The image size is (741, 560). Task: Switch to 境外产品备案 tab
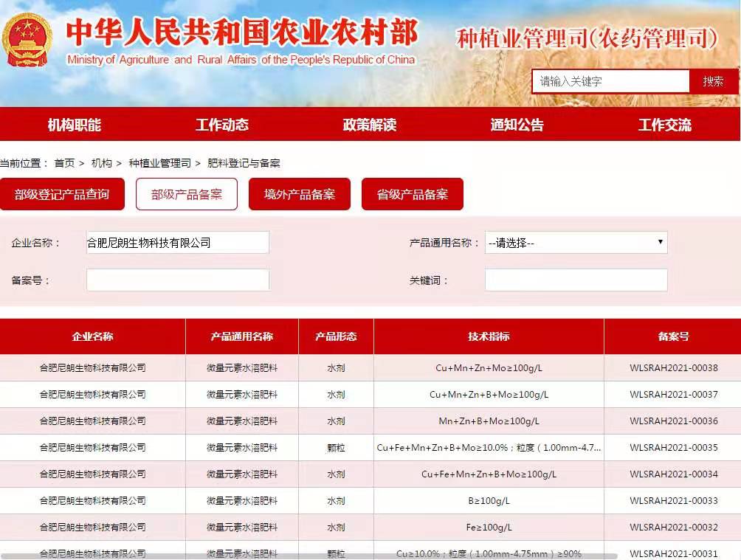[300, 194]
